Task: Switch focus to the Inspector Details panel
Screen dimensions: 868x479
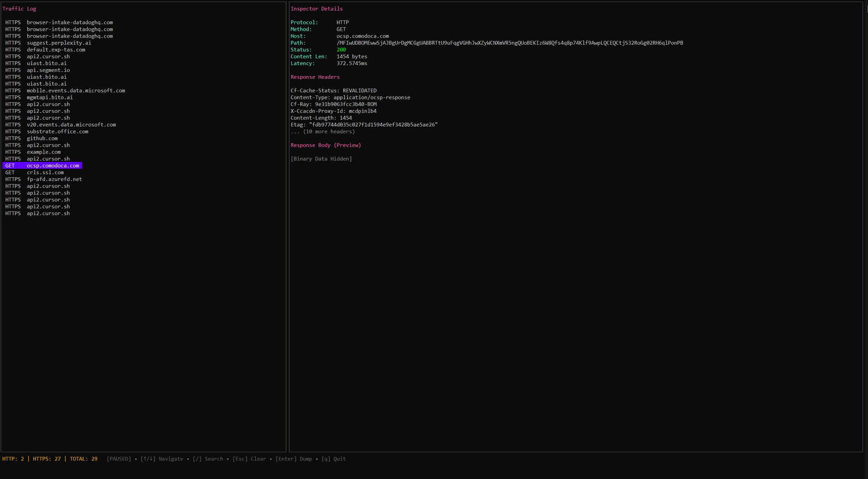Action: click(x=316, y=9)
